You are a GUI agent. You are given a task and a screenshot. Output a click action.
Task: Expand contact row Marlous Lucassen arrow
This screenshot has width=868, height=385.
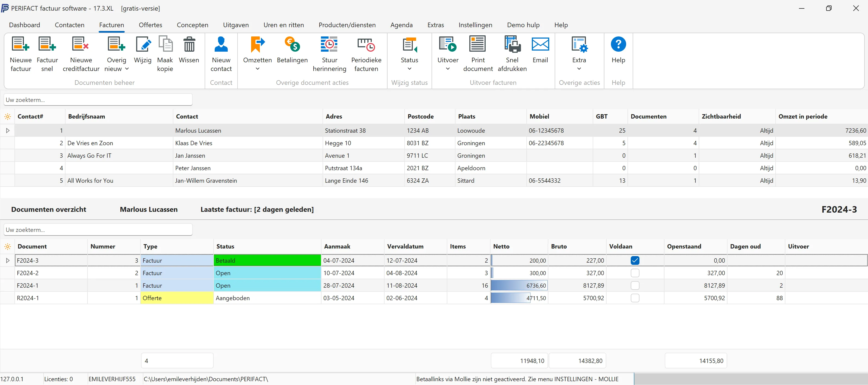[7, 131]
